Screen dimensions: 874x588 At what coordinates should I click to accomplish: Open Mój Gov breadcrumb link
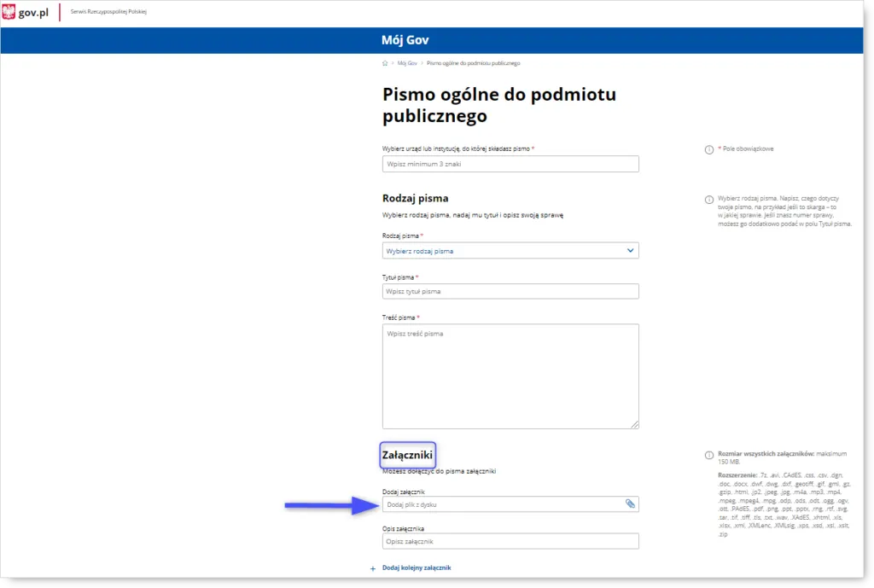pyautogui.click(x=407, y=63)
